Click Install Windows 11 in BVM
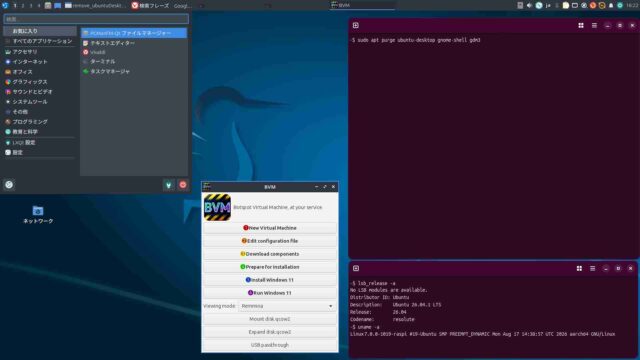The image size is (640, 360). [270, 280]
